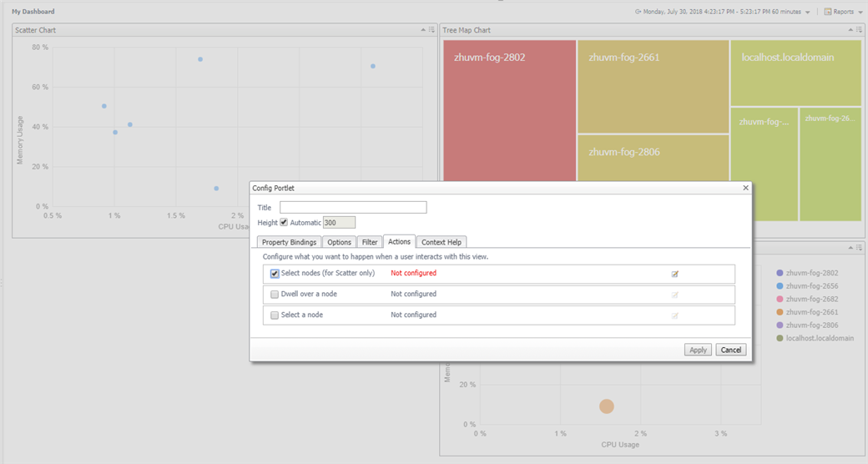This screenshot has height=464, width=868.
Task: Click the zhuvm-fog-2661 orange legend swatch
Action: click(780, 312)
